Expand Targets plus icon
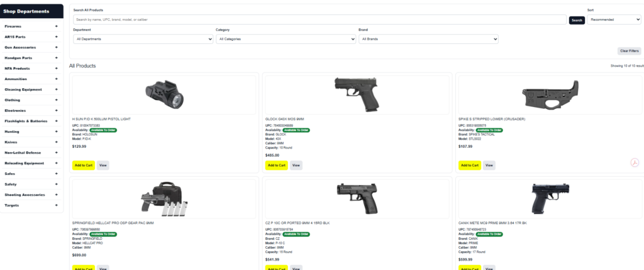This screenshot has height=270, width=644. click(x=56, y=205)
